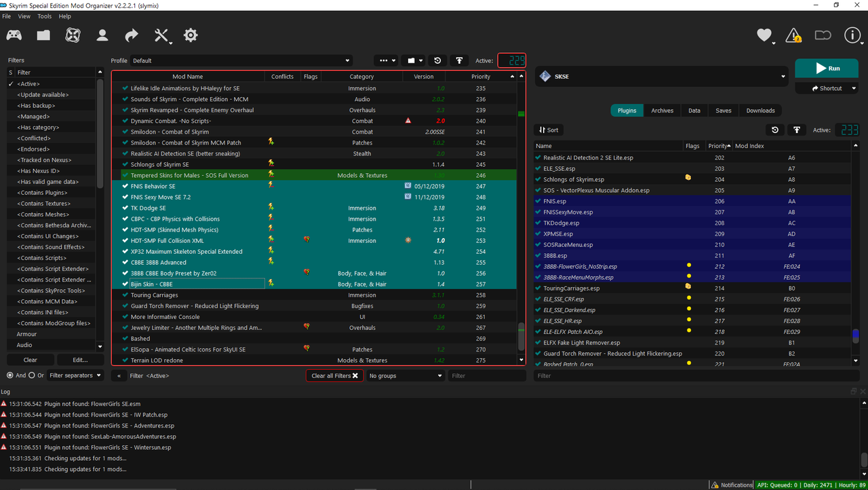Open the Shortcut dropdown

826,88
